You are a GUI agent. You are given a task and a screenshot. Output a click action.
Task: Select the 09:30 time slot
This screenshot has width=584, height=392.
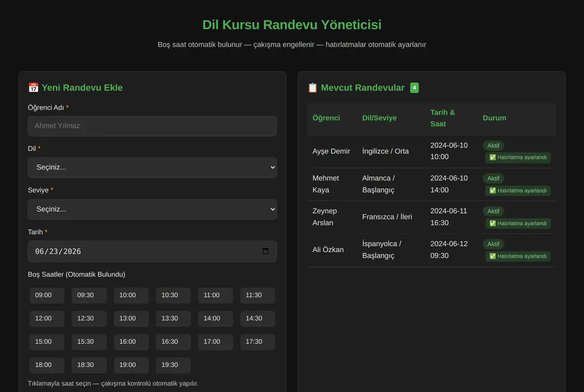tap(89, 295)
